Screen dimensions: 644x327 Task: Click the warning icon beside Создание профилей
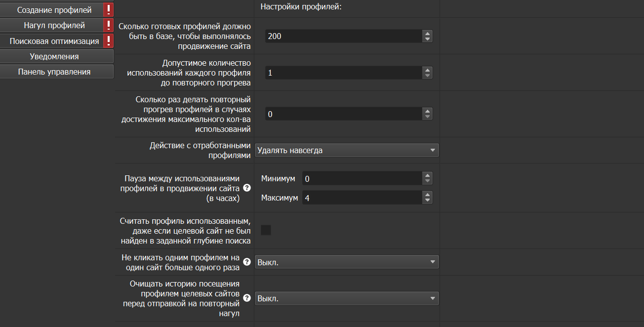click(x=109, y=10)
